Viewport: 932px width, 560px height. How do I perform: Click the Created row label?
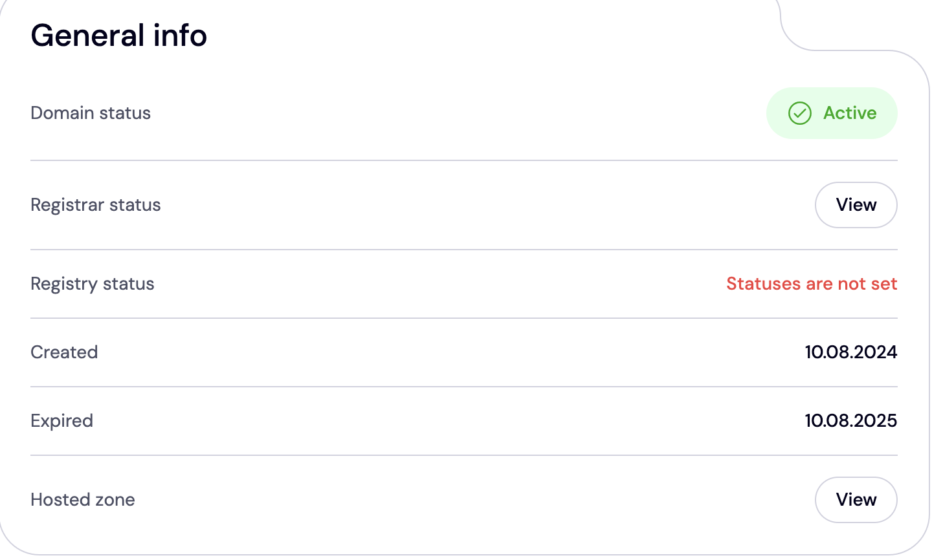(64, 352)
